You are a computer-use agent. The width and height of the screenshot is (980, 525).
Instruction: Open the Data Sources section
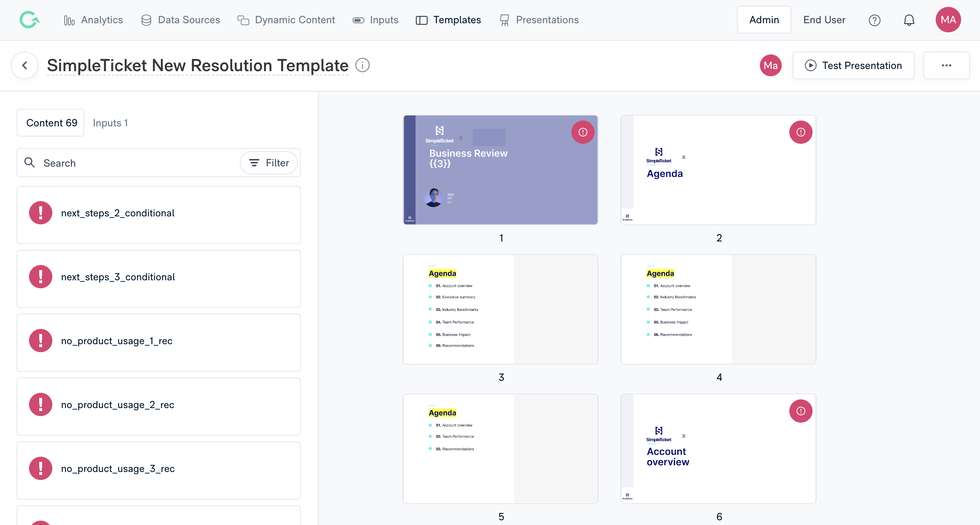click(x=180, y=20)
